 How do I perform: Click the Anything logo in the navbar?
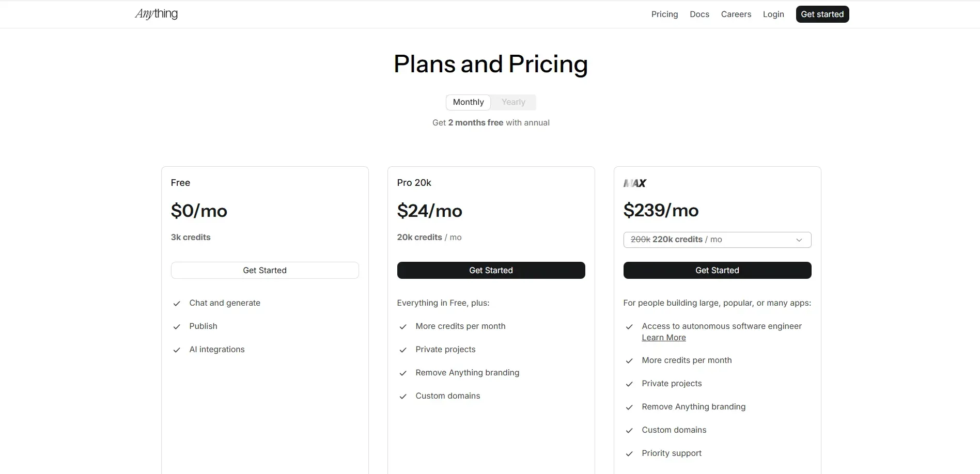(155, 14)
